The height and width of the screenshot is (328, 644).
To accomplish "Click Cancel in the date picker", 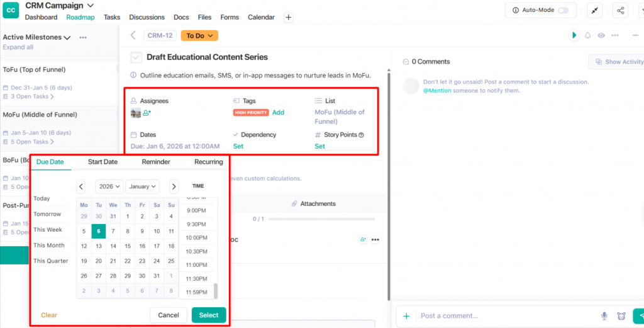I will 169,315.
